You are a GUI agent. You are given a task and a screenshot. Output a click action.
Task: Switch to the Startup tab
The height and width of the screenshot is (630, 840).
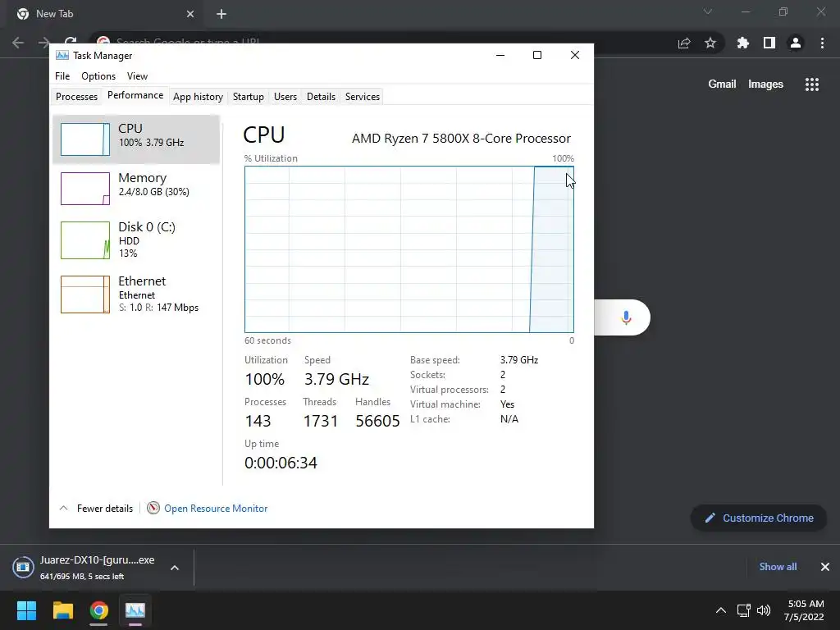tap(248, 97)
